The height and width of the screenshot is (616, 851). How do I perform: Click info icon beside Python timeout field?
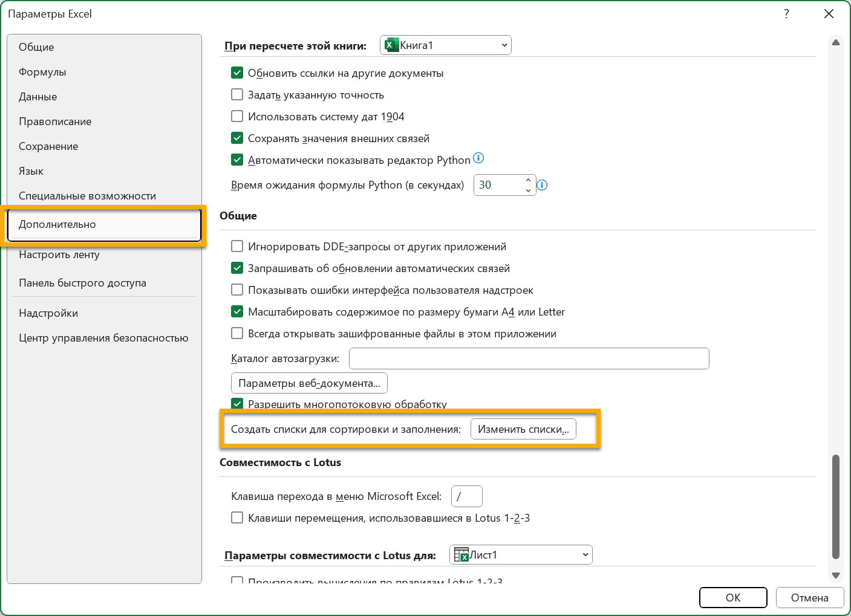542,185
